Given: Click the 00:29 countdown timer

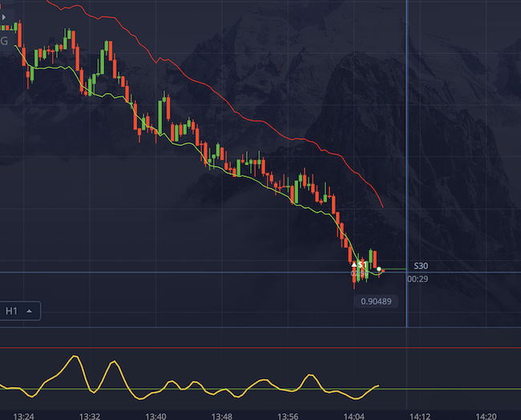Looking at the screenshot, I should tap(417, 279).
